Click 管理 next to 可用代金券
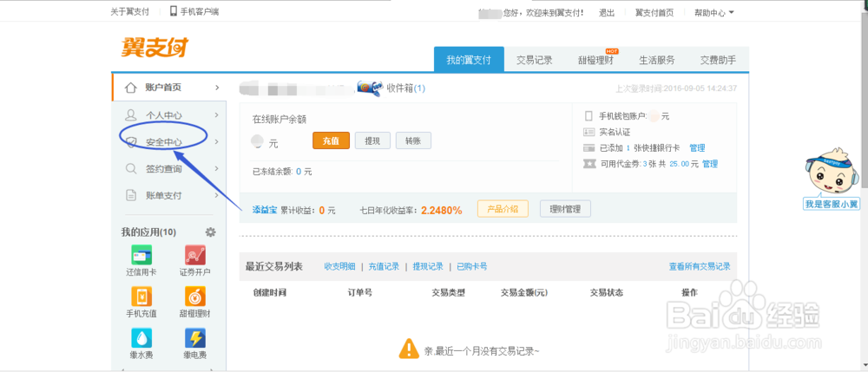Viewport: 868px width, 372px height. click(x=710, y=164)
